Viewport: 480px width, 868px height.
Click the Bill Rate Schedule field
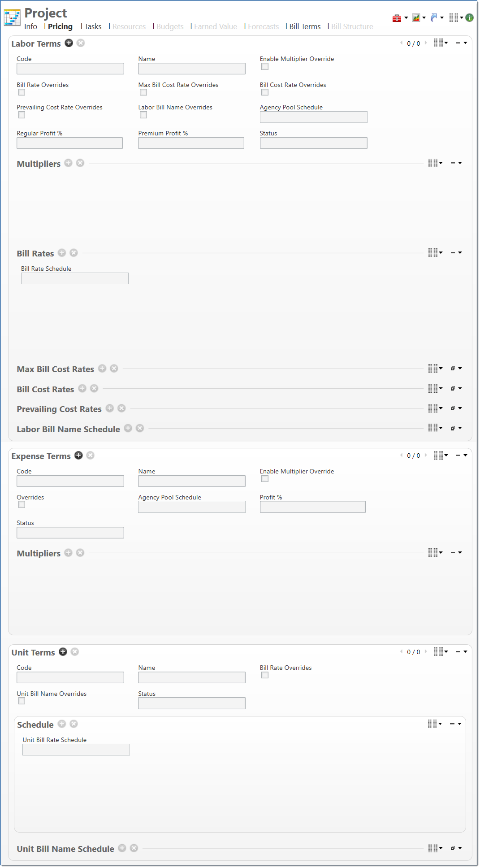tap(75, 278)
